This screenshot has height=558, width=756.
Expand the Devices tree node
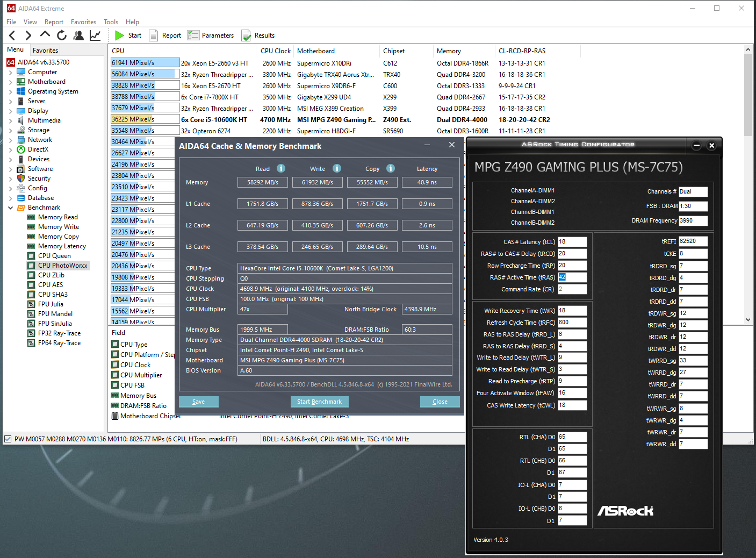tap(10, 159)
